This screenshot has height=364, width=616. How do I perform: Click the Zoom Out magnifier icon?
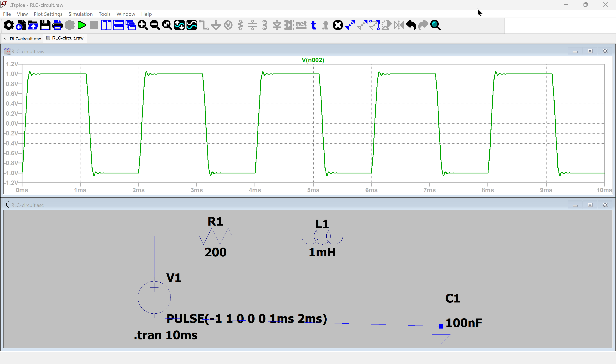155,25
